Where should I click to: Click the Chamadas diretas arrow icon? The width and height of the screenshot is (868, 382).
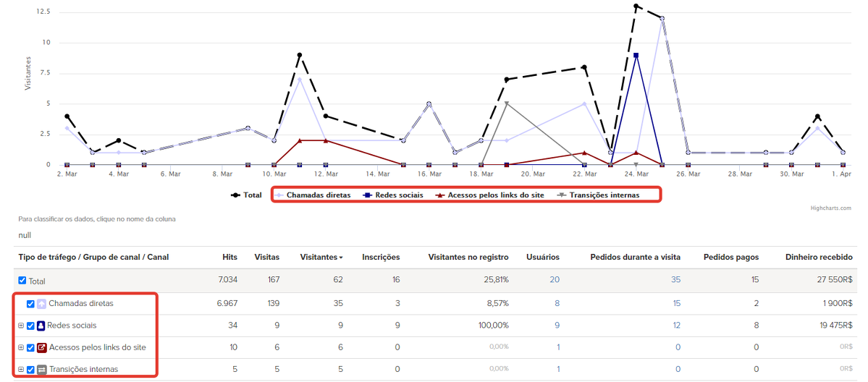coord(42,304)
